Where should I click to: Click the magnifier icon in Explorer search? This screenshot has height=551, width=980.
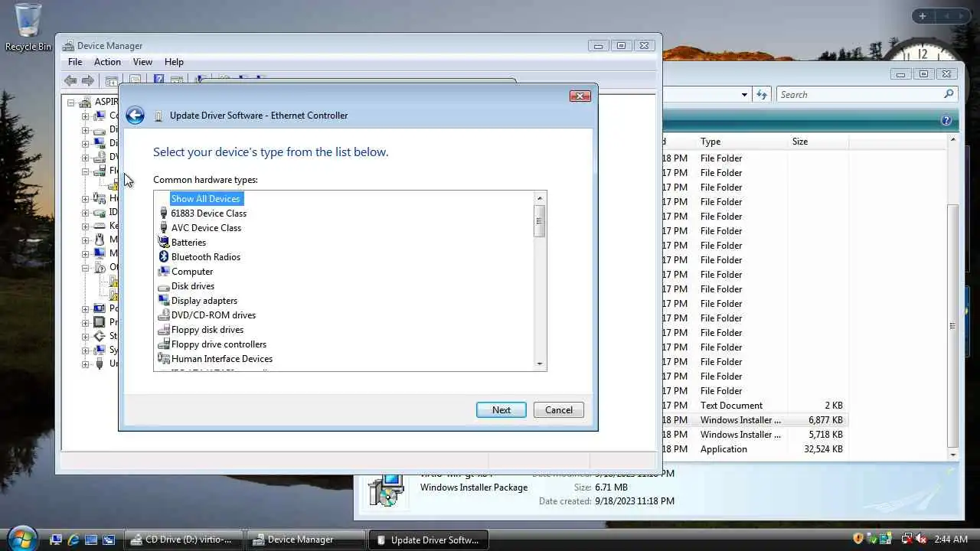[949, 94]
